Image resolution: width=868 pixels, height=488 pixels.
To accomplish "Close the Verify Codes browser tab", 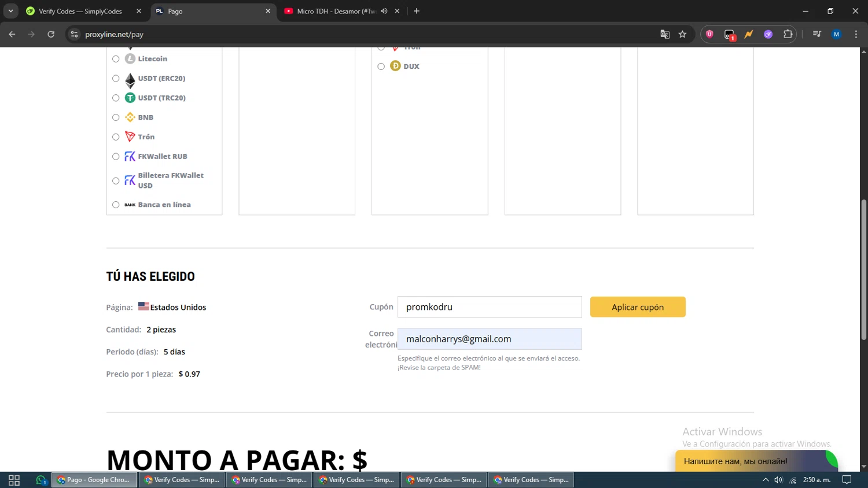I will click(x=139, y=11).
